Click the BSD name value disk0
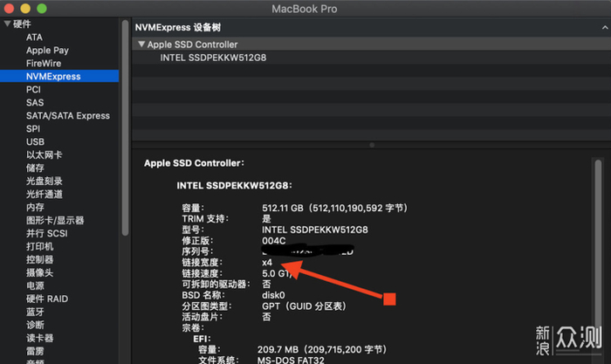This screenshot has width=611, height=364. (273, 295)
